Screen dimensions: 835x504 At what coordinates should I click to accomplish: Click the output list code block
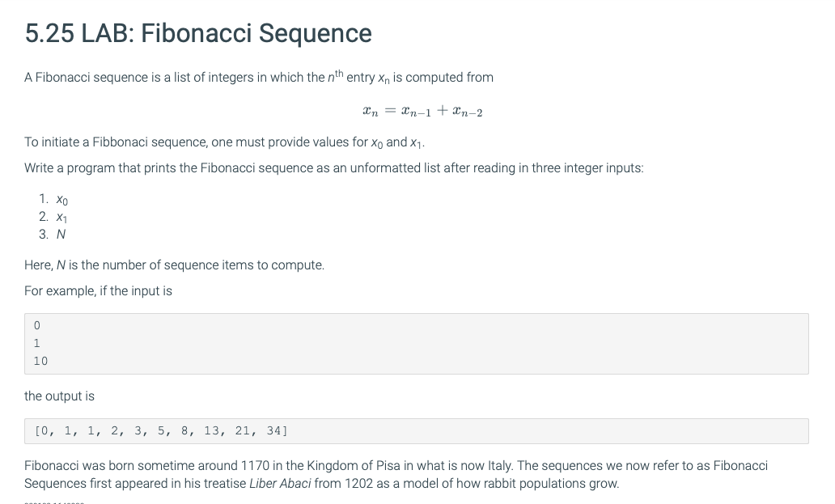(x=417, y=431)
